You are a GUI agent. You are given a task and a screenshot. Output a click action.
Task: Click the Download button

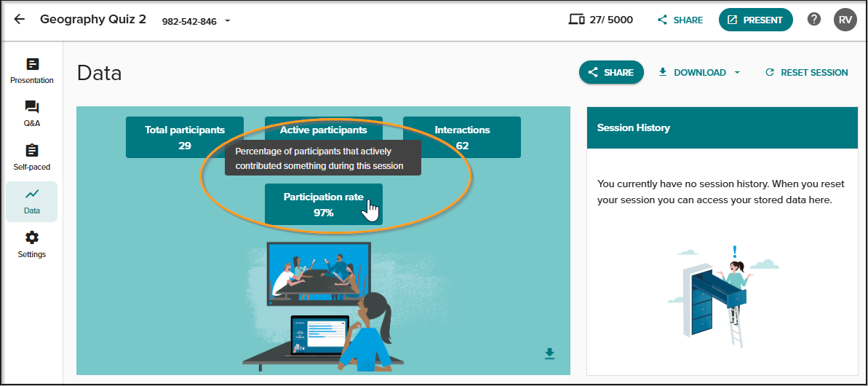click(693, 73)
